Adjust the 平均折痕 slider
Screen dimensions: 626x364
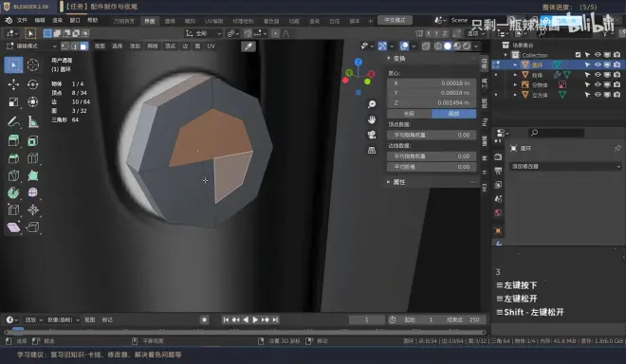click(x=432, y=167)
